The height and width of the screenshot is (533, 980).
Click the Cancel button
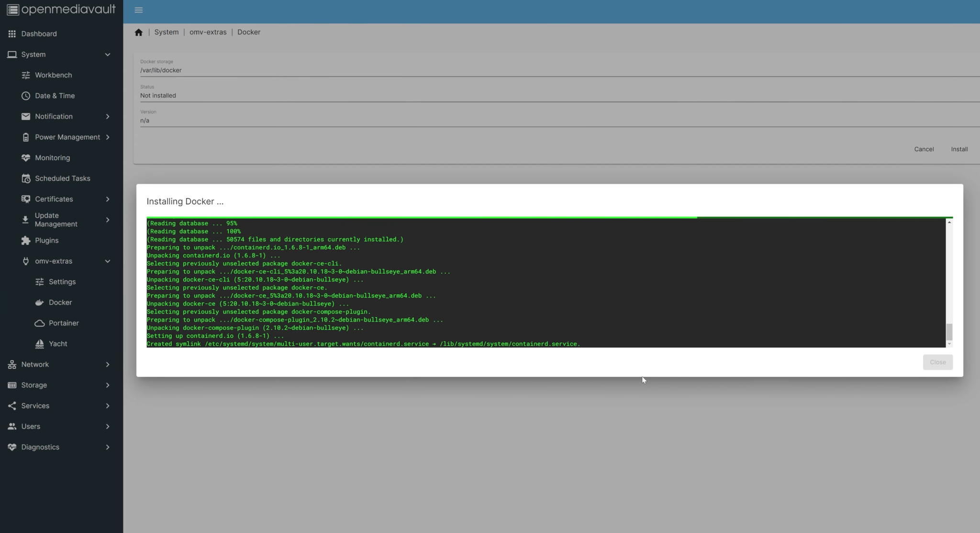click(x=924, y=149)
